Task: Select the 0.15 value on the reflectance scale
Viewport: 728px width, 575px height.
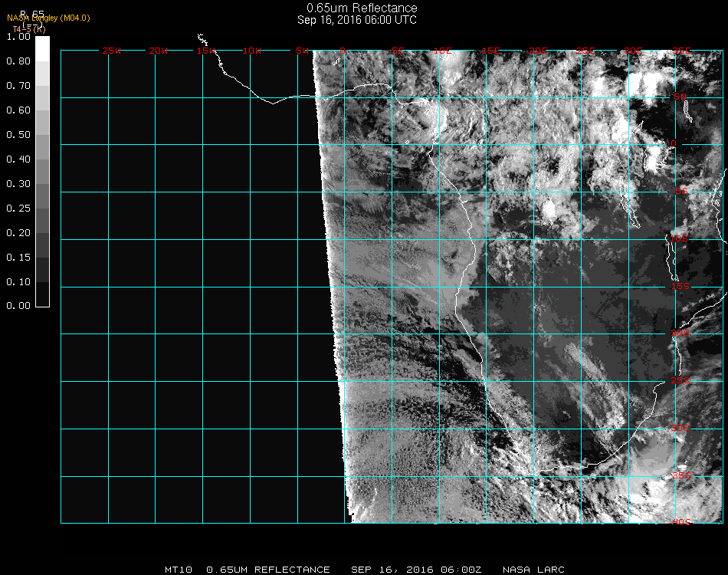Action: tap(18, 258)
